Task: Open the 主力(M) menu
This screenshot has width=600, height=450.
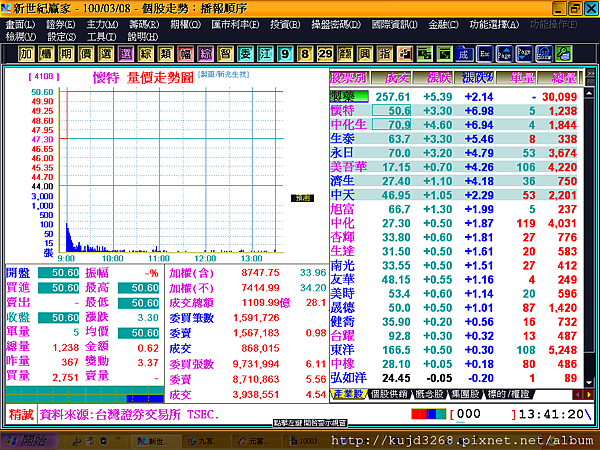Action: 102,24
